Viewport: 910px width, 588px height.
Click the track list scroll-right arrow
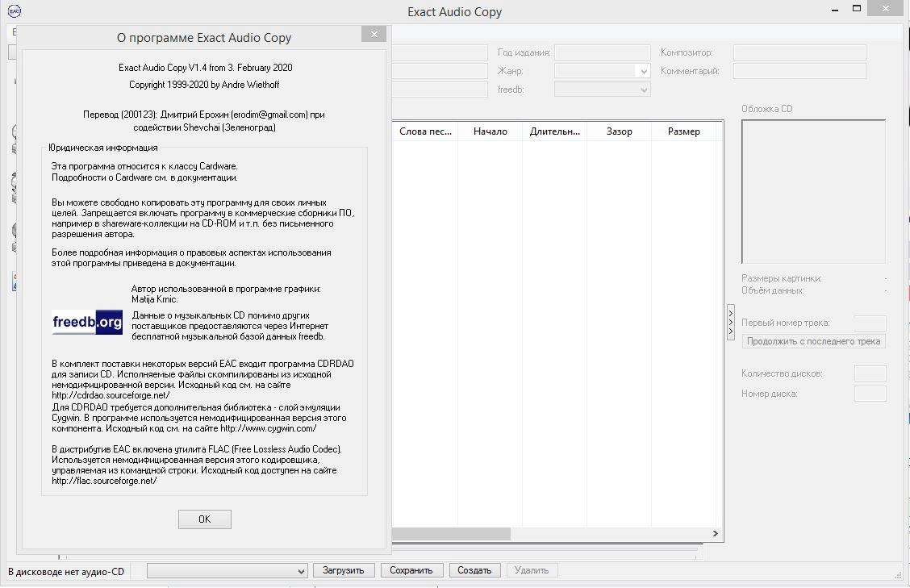coord(715,533)
